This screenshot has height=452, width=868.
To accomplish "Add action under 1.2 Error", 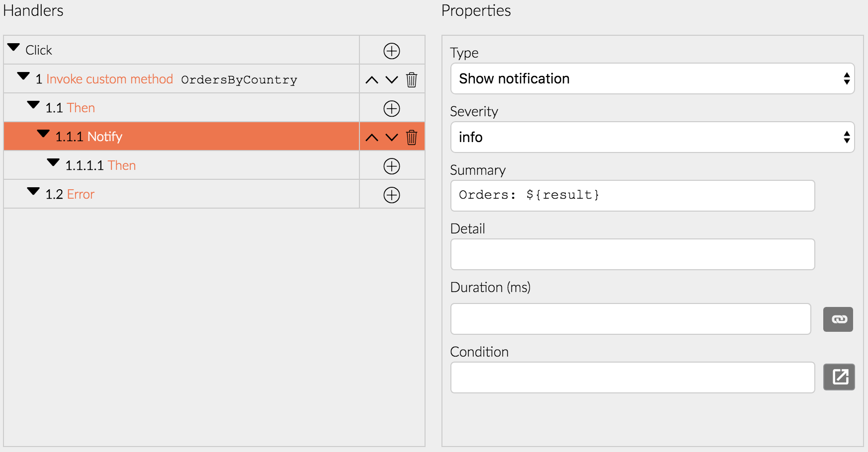I will click(x=392, y=195).
